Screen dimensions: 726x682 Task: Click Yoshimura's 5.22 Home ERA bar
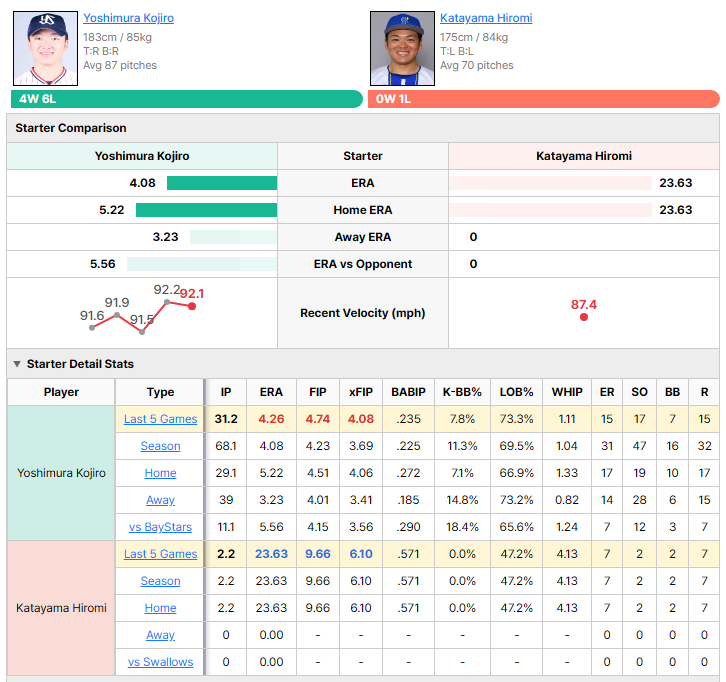(207, 210)
